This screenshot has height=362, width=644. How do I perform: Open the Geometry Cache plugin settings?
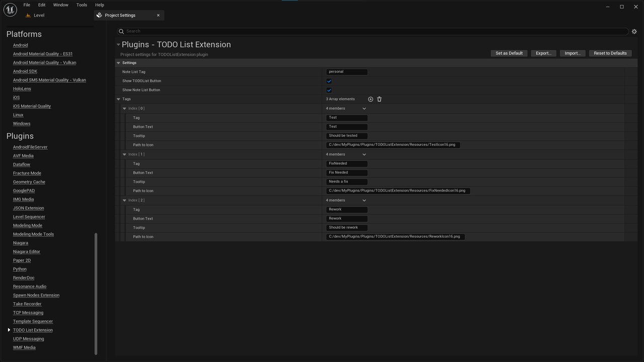coord(29,182)
